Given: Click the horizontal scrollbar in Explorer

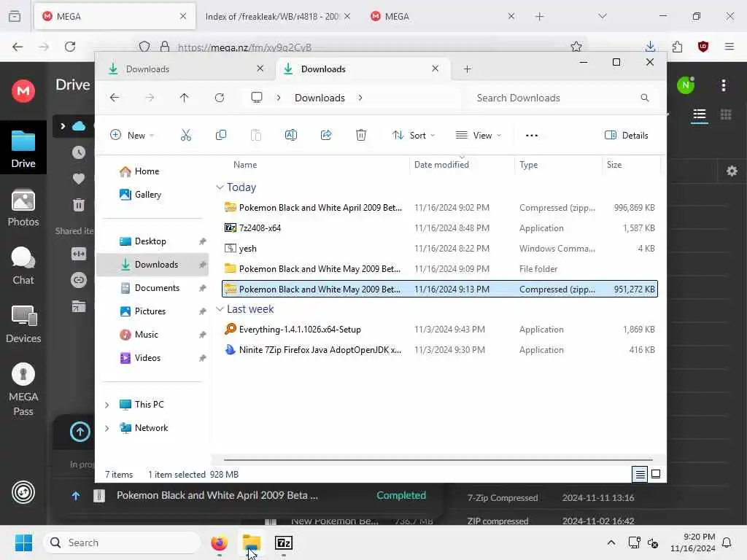Looking at the screenshot, I should (438, 460).
